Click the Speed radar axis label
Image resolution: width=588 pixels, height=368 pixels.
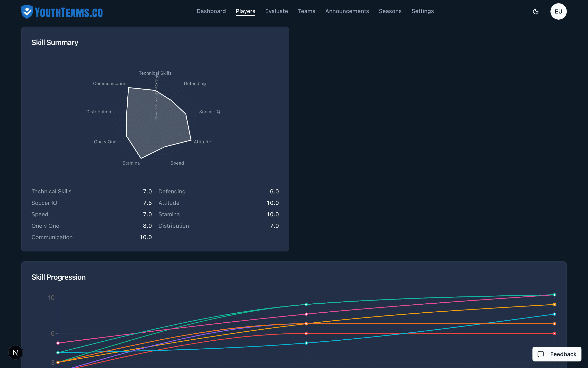tap(177, 163)
